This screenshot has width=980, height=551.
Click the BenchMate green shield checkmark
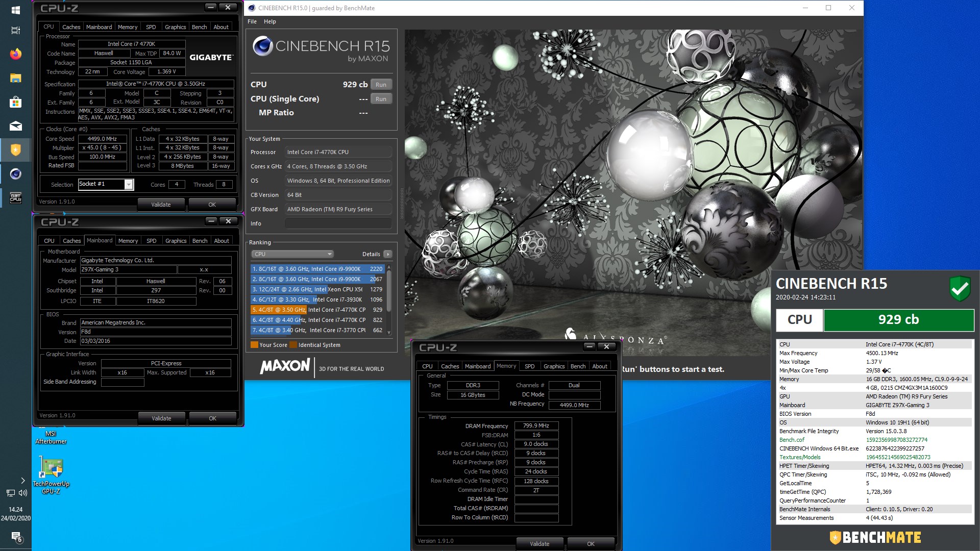point(960,289)
